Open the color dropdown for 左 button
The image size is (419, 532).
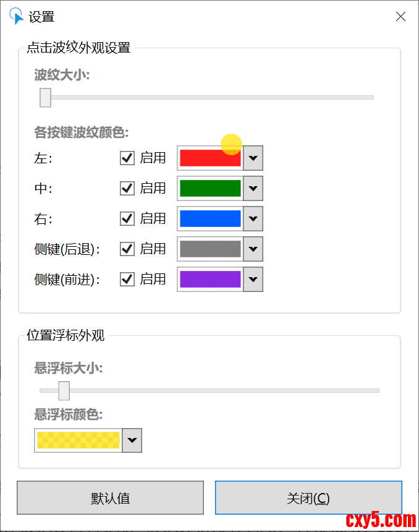click(x=253, y=158)
